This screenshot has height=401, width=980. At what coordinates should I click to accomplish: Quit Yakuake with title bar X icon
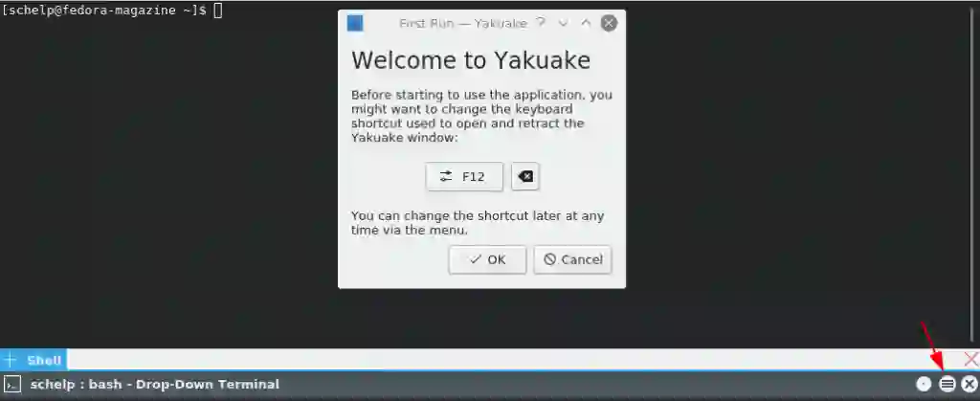click(x=969, y=384)
